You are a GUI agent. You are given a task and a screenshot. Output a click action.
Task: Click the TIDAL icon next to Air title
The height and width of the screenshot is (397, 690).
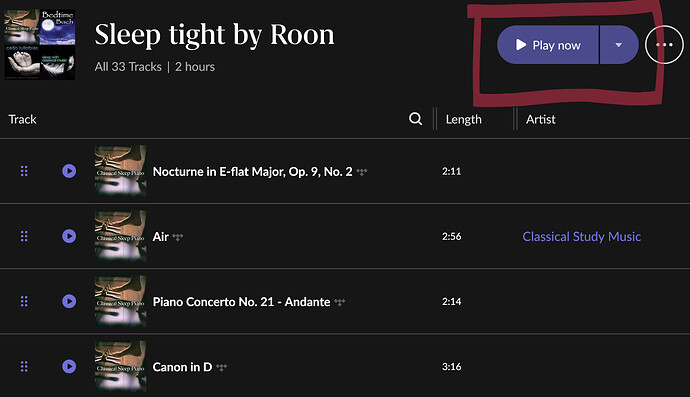click(177, 237)
